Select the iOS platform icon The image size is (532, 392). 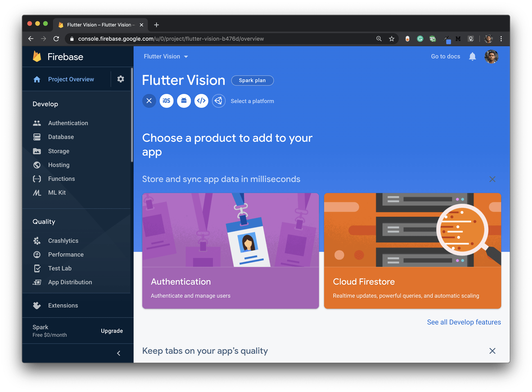point(166,101)
